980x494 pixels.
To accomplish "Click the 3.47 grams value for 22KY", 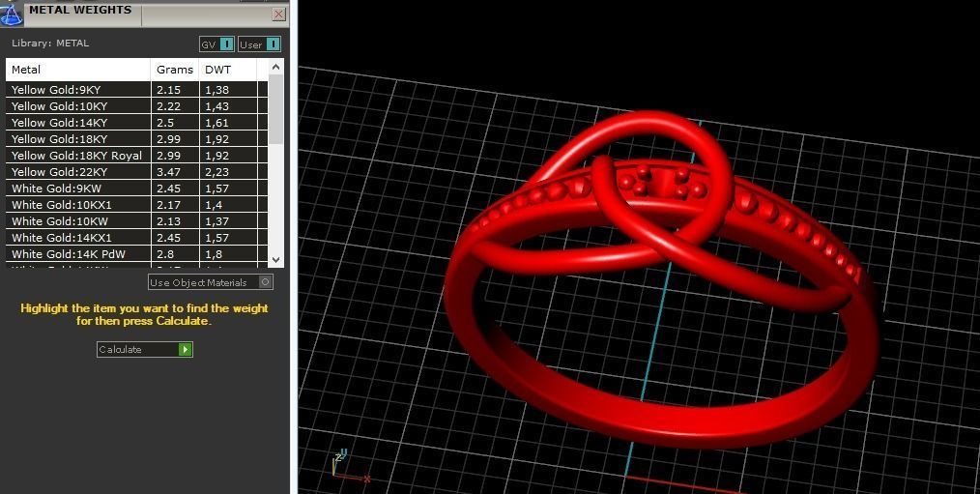I will pyautogui.click(x=169, y=172).
